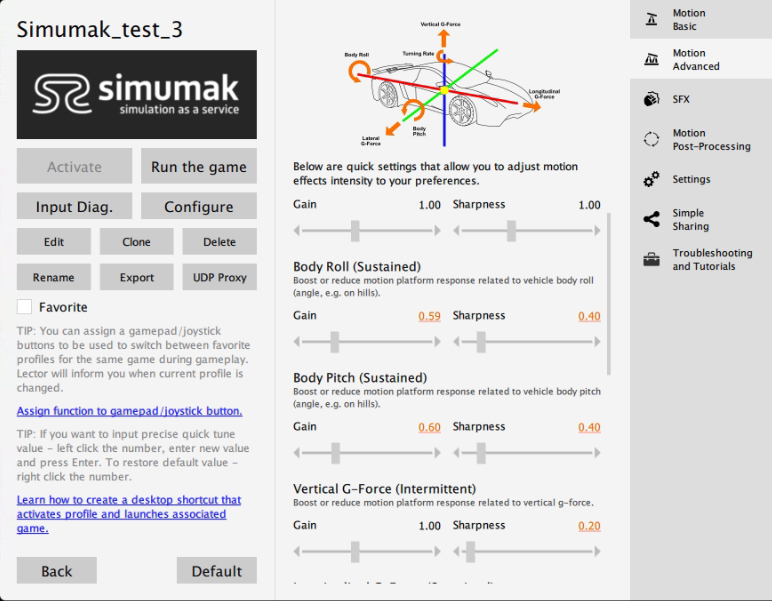
Task: Click the Simumak logo banner
Action: (x=137, y=95)
